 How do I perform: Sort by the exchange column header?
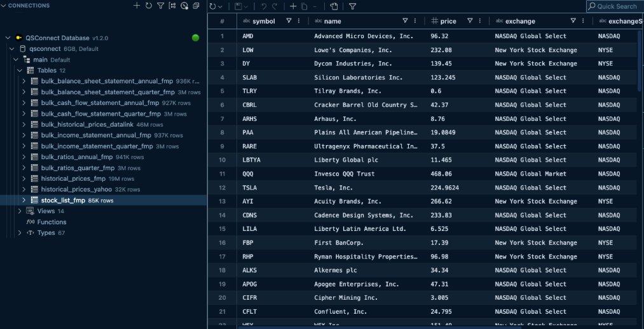(x=520, y=22)
